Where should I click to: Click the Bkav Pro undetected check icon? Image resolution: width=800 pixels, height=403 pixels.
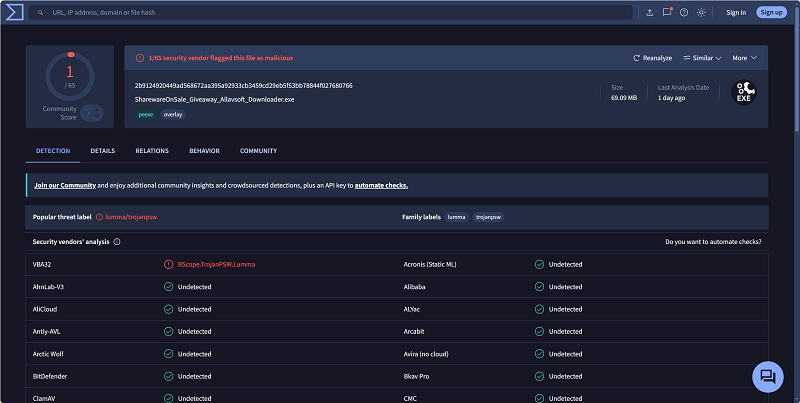tap(539, 376)
